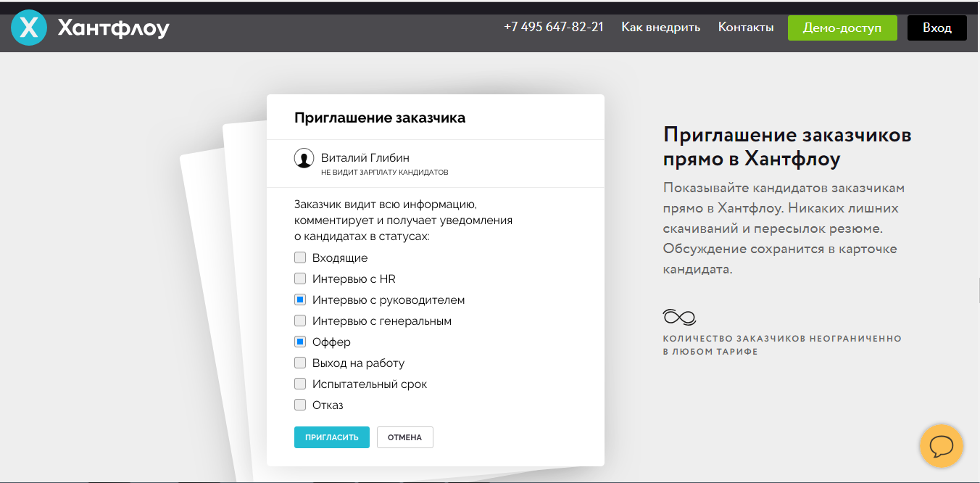Click the Хантфлоу brand name text
Viewport: 980px width, 483px height.
[113, 29]
